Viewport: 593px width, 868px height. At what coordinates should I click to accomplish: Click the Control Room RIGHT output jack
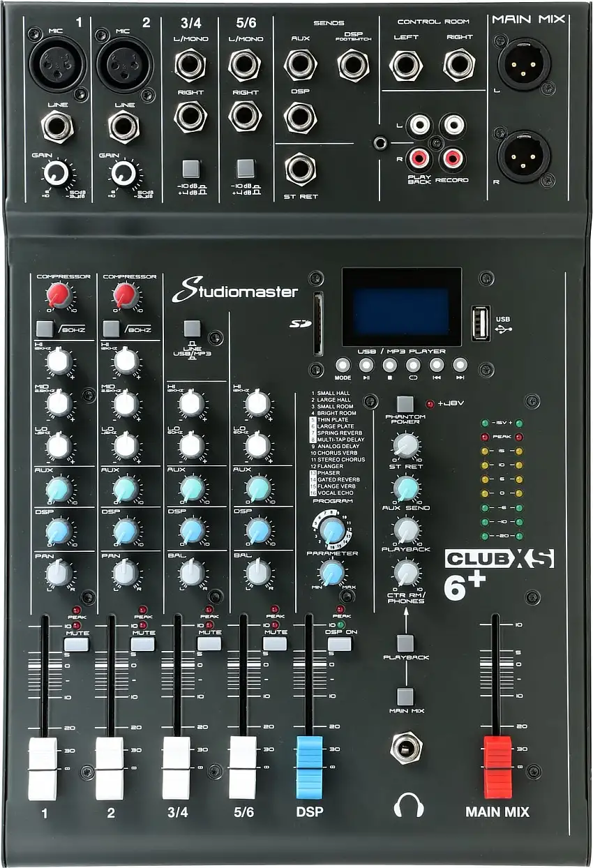coord(459,65)
